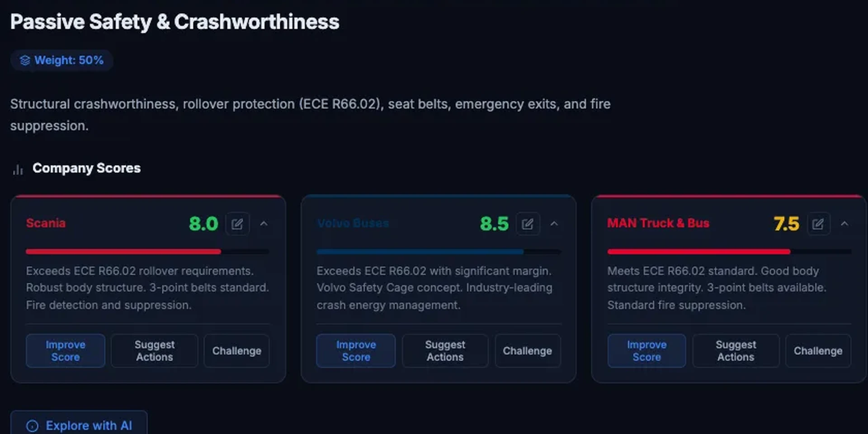Open Suggest Actions for Scania
Viewport: 868px width, 434px height.
click(154, 351)
